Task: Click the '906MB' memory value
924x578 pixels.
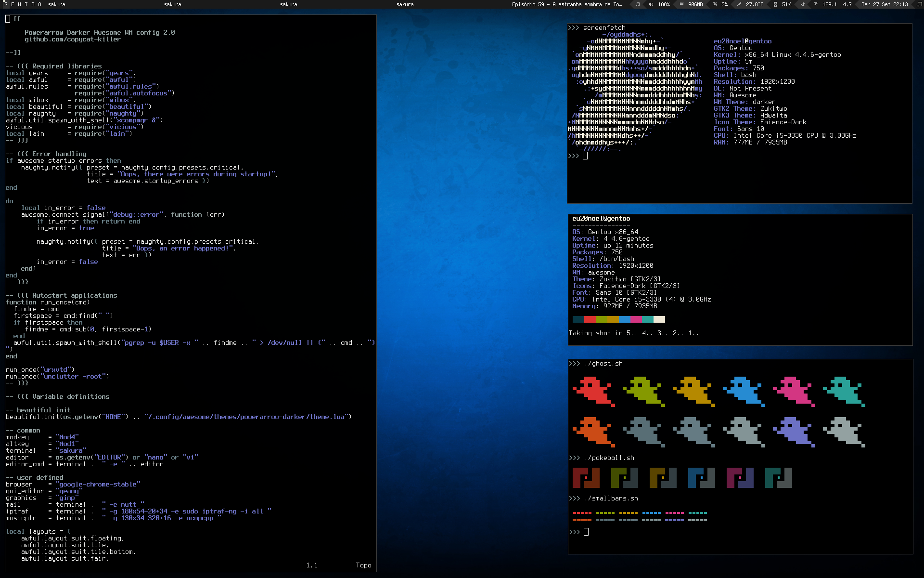Action: coord(695,4)
